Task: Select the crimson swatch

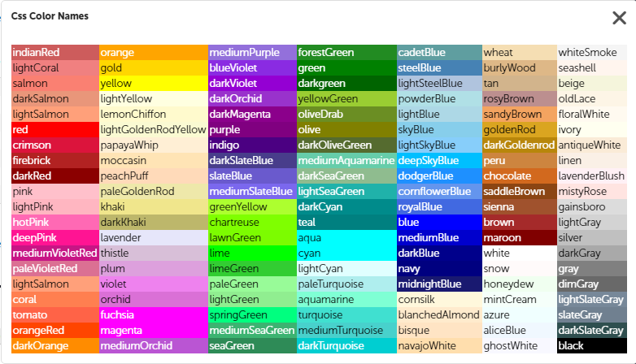Action: click(x=55, y=145)
